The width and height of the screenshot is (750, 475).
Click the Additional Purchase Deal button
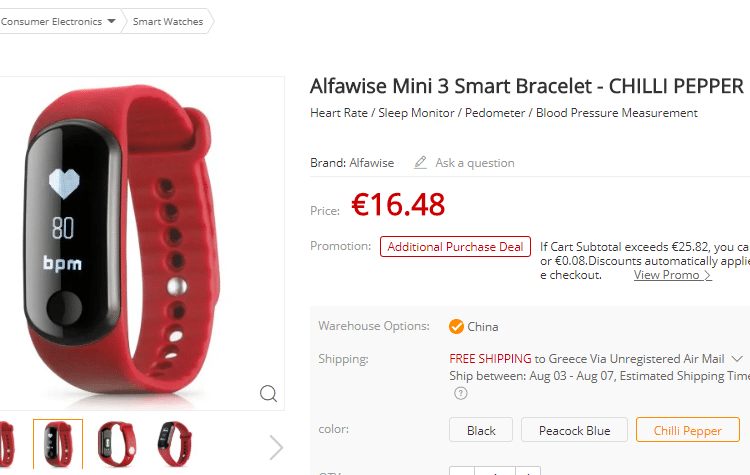[x=455, y=246]
